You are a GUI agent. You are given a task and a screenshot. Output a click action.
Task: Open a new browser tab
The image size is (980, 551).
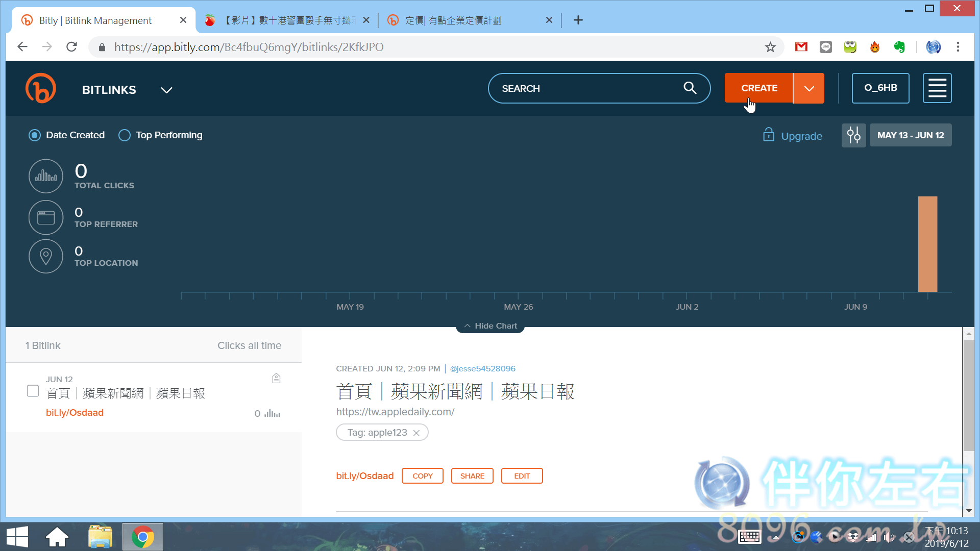click(x=578, y=20)
